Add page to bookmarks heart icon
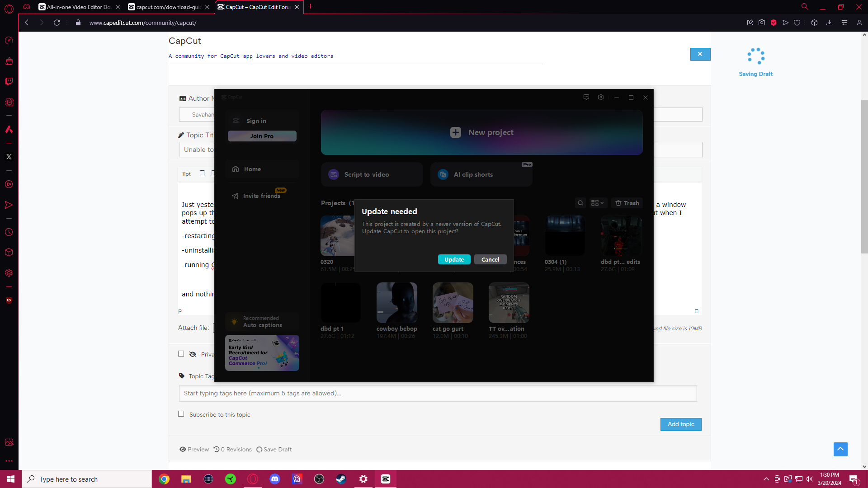 click(797, 23)
